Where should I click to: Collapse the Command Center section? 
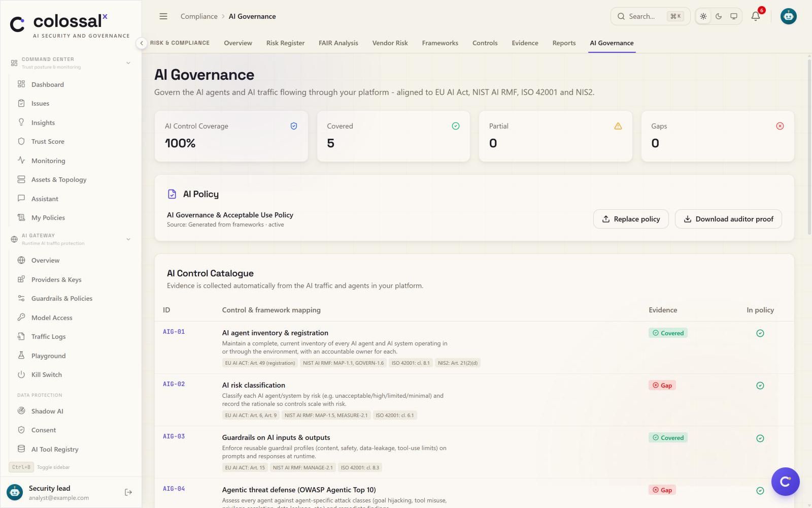click(x=128, y=63)
